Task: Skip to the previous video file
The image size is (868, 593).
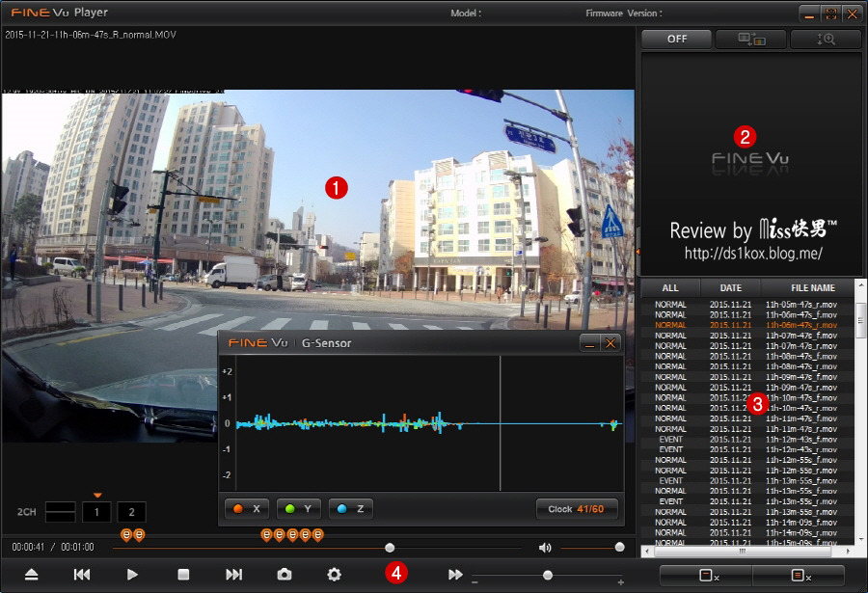Action: point(82,575)
